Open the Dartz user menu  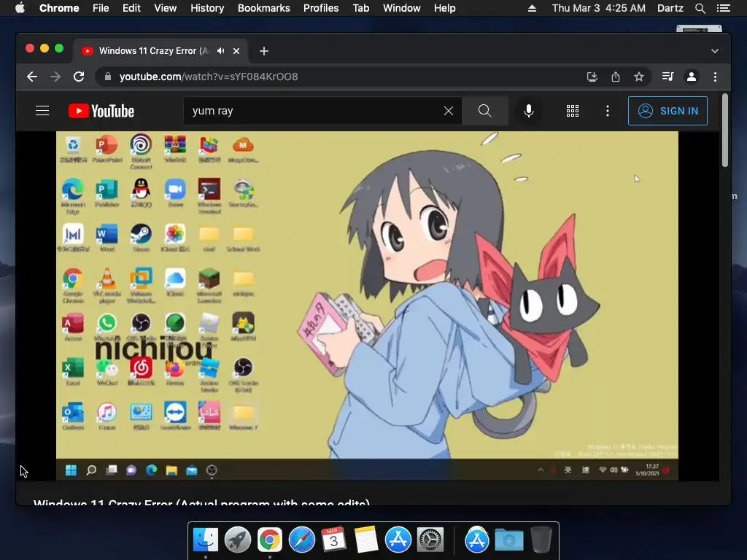[x=670, y=8]
